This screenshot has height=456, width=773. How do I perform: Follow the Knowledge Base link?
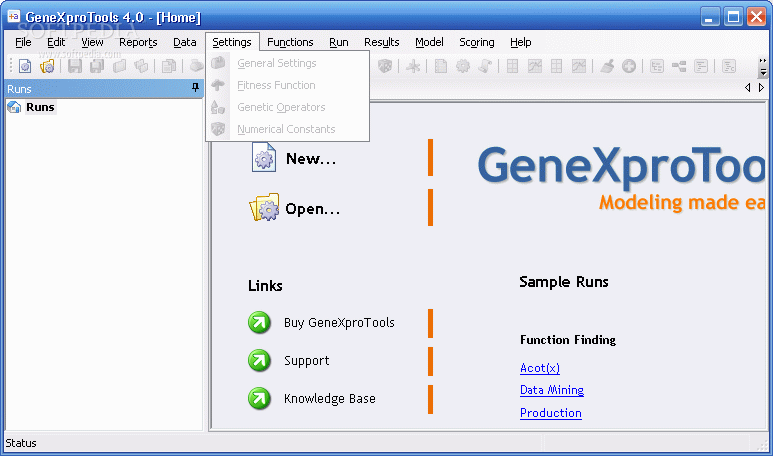tap(330, 398)
